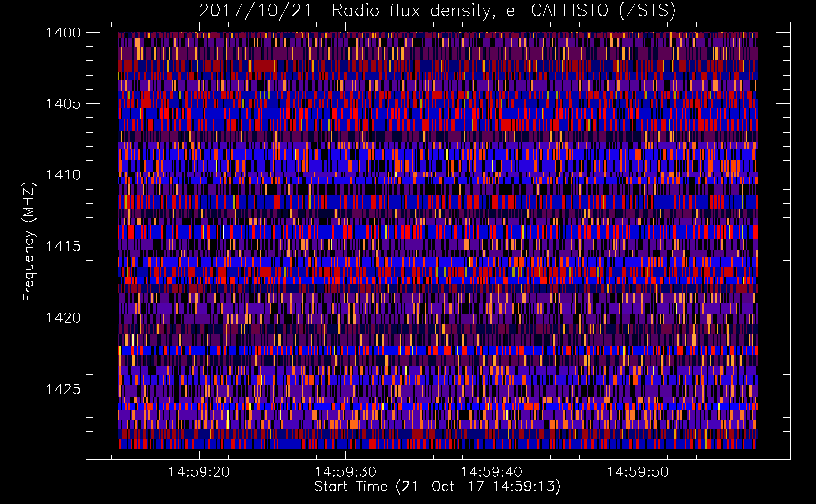
Task: Click the 1410 frequency tick label
Action: click(x=63, y=175)
